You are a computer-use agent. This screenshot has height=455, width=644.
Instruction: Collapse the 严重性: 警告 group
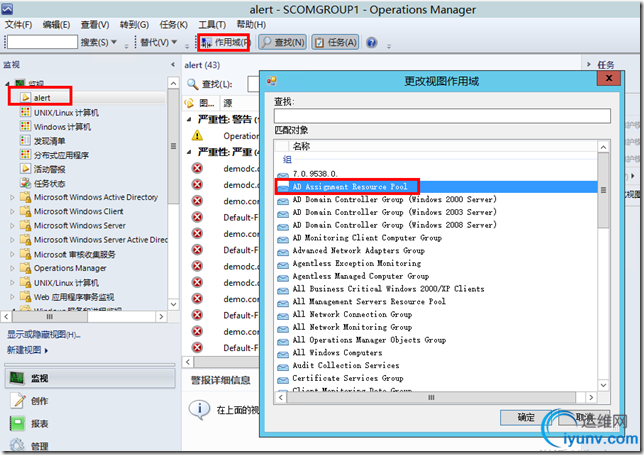189,119
